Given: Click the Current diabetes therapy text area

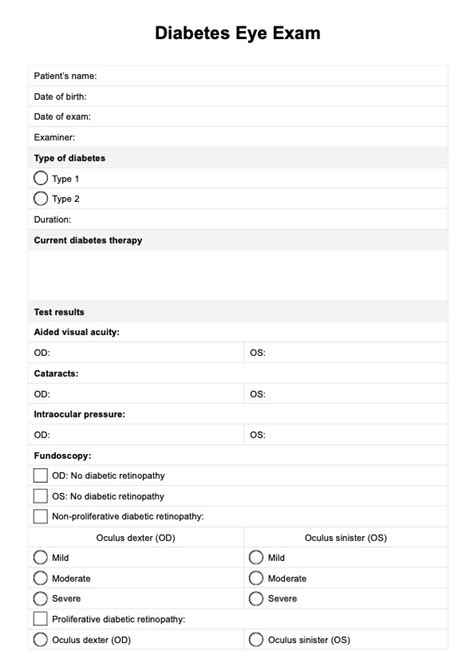Looking at the screenshot, I should (x=238, y=276).
